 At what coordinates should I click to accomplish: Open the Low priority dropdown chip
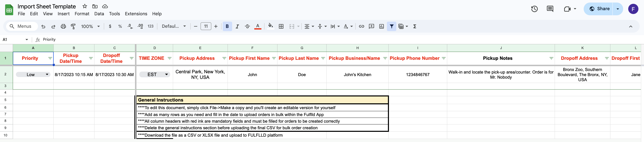coord(33,75)
